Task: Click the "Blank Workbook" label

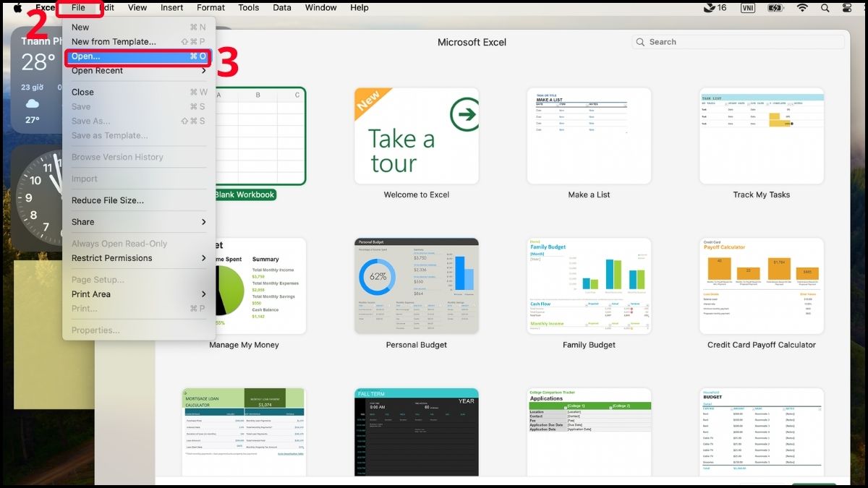Action: (x=245, y=194)
